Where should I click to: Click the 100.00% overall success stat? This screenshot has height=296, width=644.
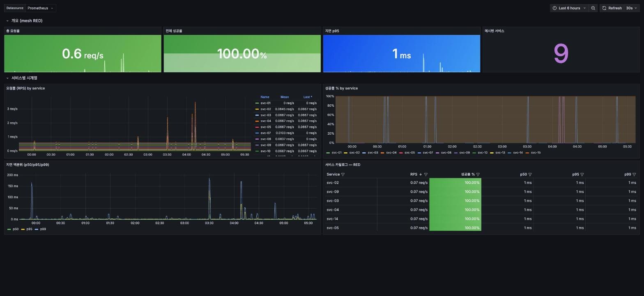242,54
